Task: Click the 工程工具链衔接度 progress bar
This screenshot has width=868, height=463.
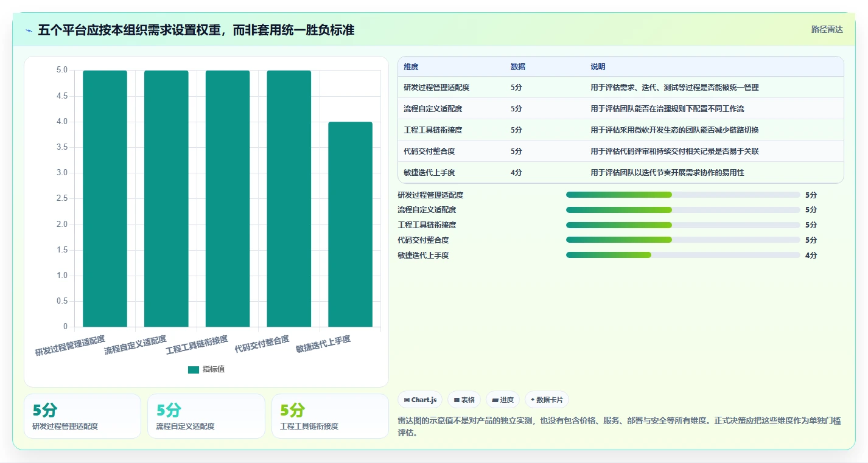Action: (x=683, y=225)
